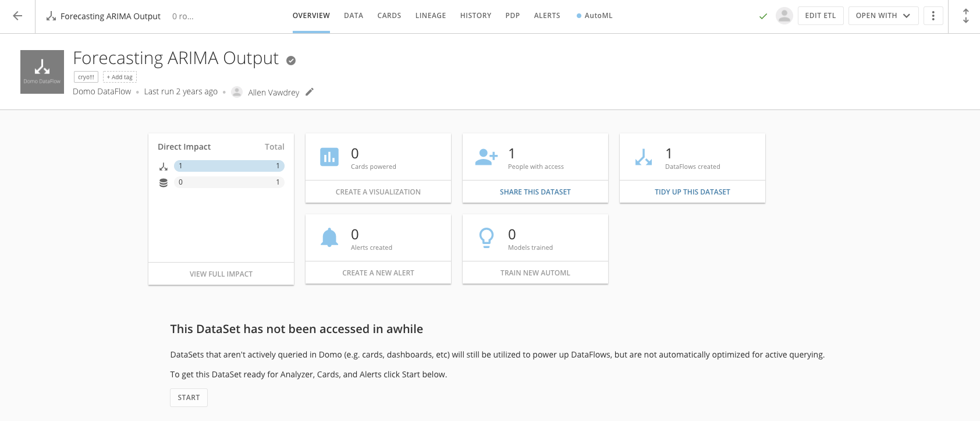This screenshot has width=980, height=421.
Task: Open the LINEAGE tab
Action: tap(431, 16)
